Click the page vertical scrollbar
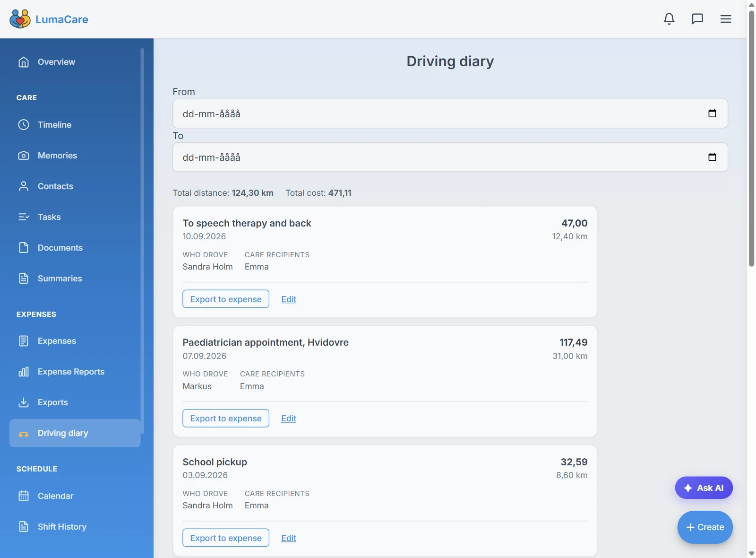The width and height of the screenshot is (756, 558). (x=751, y=138)
